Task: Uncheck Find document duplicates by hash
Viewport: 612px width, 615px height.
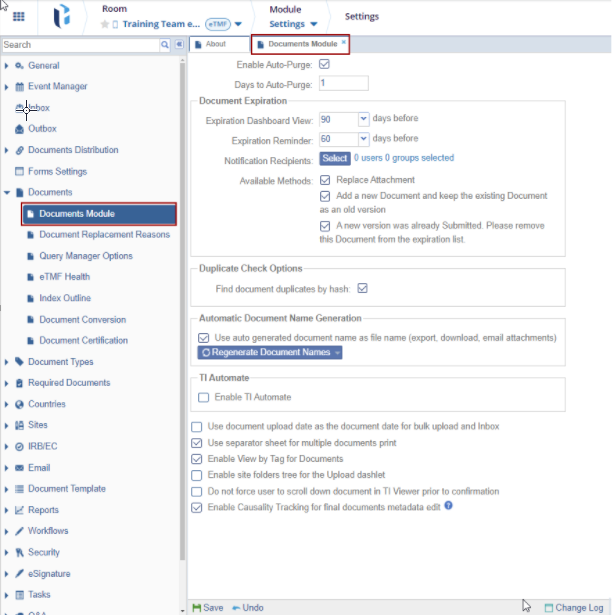Action: click(363, 289)
